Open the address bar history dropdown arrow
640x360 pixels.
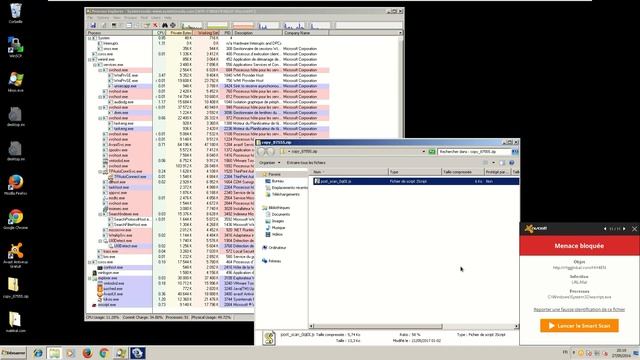tap(423, 151)
